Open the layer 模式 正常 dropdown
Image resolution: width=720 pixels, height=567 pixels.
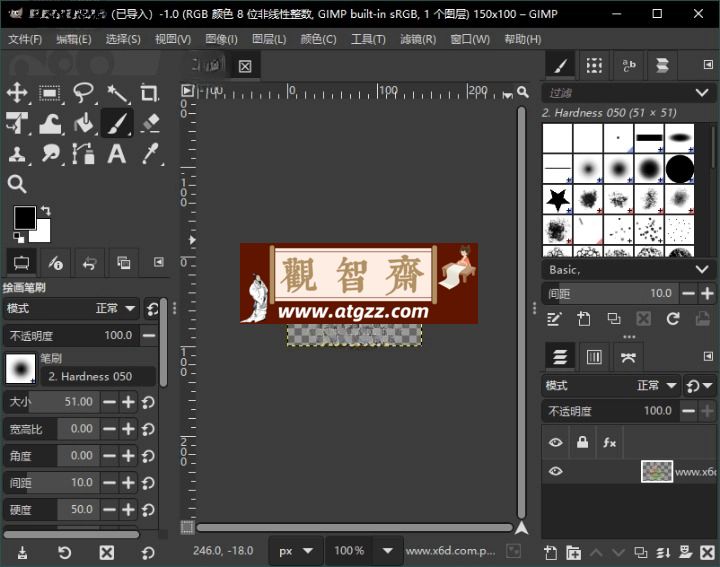[611, 385]
